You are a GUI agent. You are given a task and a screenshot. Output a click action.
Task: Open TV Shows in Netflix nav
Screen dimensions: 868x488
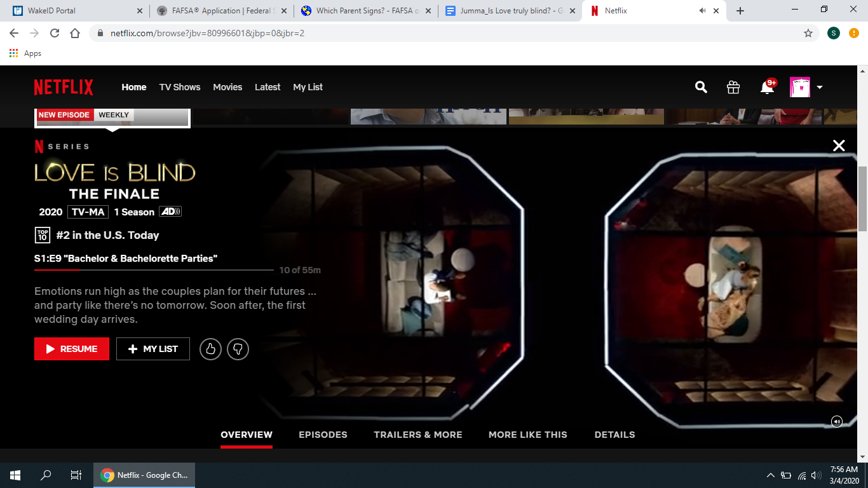[x=180, y=87]
